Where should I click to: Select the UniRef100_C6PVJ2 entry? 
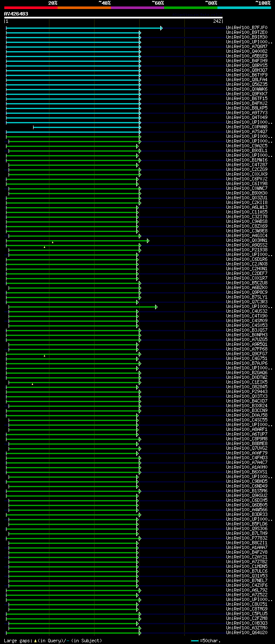[x=247, y=179]
